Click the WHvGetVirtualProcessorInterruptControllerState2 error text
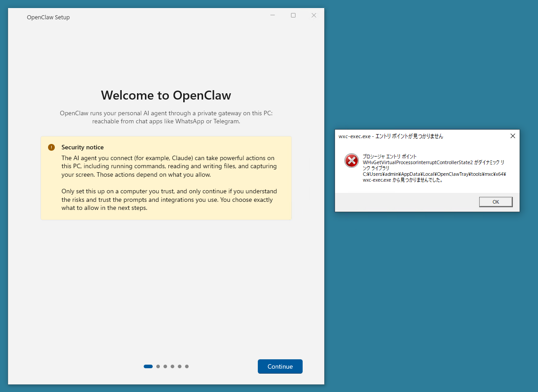The image size is (538, 392). 418,162
